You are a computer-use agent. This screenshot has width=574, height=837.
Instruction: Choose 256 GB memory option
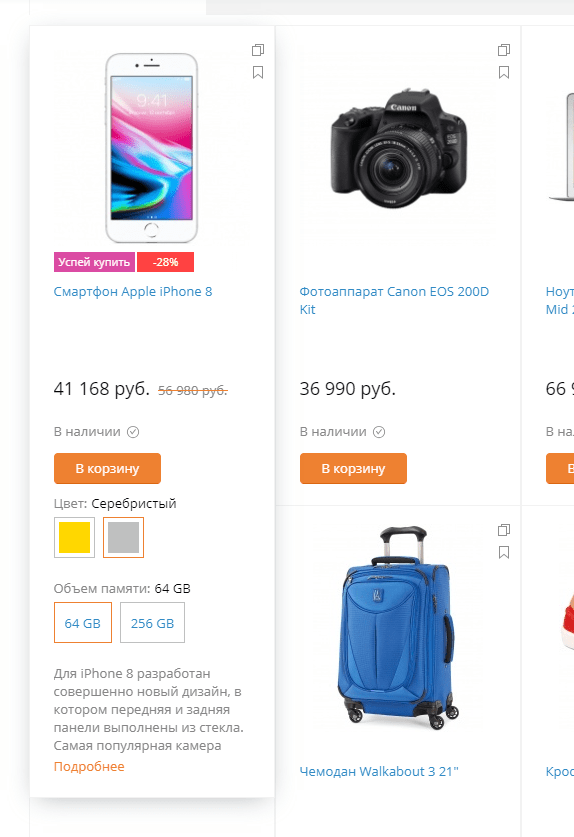[153, 623]
